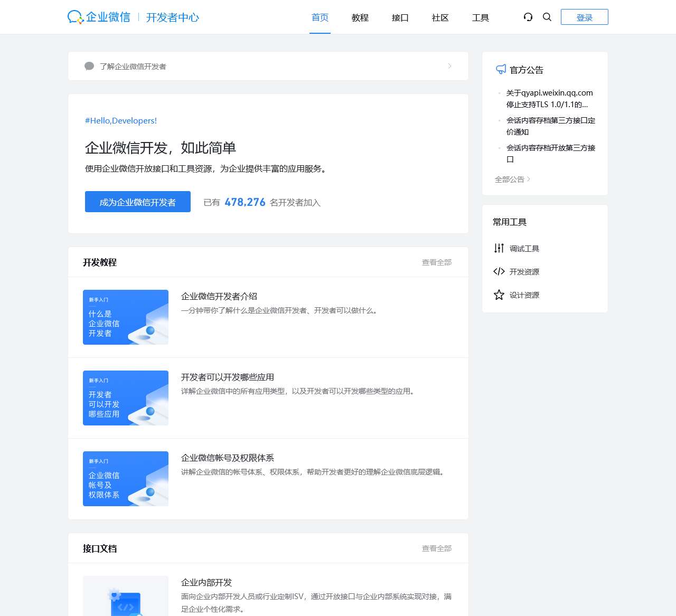Click the 登录 button

click(585, 17)
